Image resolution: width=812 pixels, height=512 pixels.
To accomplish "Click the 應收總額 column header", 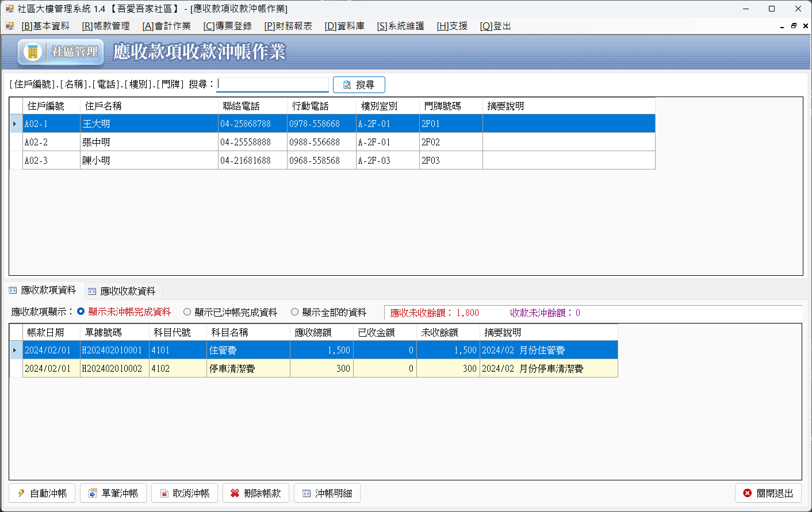I will (x=322, y=332).
